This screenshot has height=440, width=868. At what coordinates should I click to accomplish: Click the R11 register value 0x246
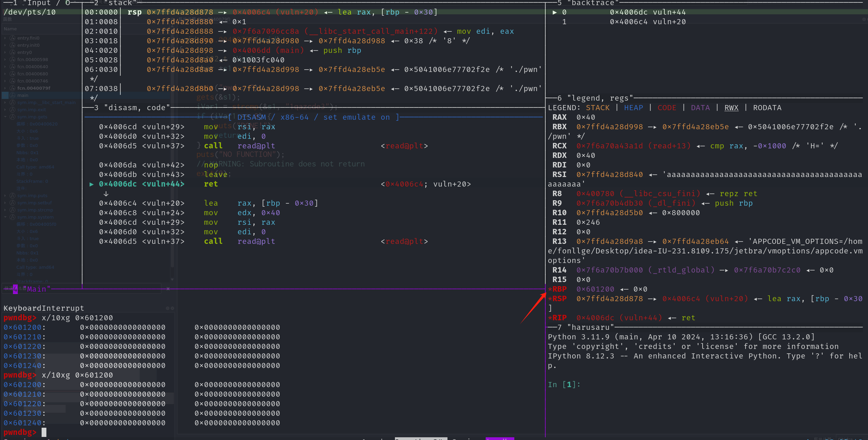(x=588, y=222)
